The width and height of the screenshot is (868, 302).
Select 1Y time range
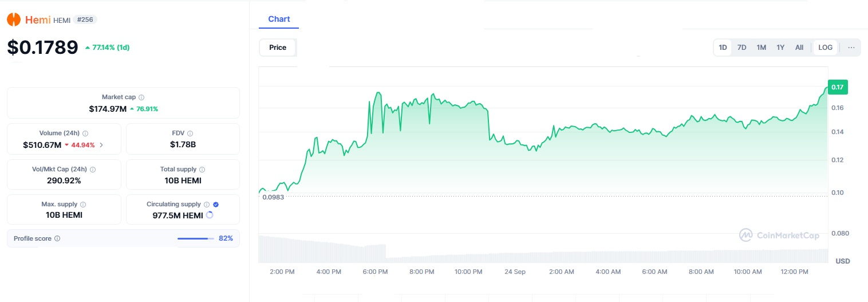[x=780, y=48]
